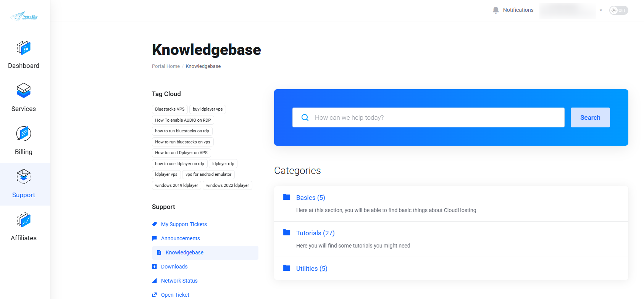
Task: Select How To enable AUDIO on RDP tag
Action: pos(183,120)
